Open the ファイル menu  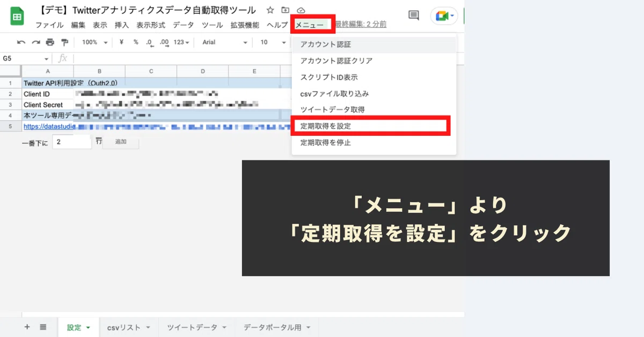tap(49, 25)
